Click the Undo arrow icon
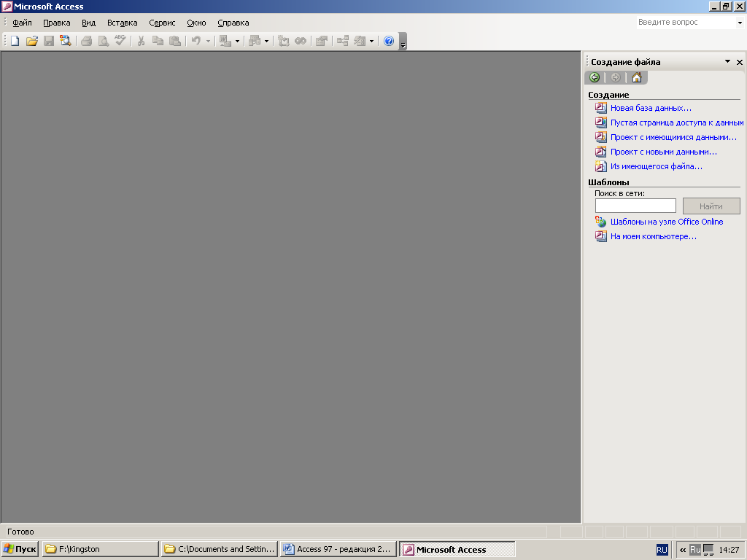Screen dimensions: 747x560 196,41
